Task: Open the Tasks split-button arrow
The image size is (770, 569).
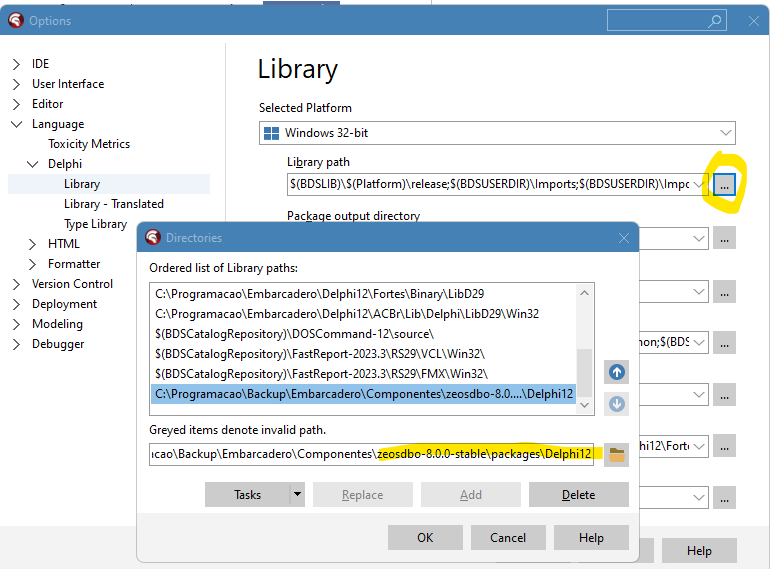Action: click(297, 494)
